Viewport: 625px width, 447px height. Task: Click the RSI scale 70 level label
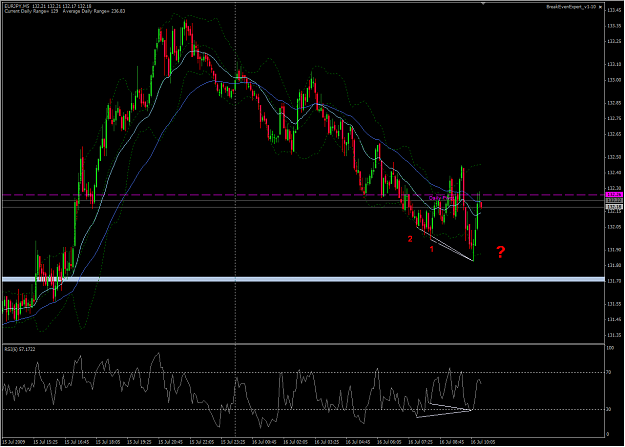[x=608, y=372]
